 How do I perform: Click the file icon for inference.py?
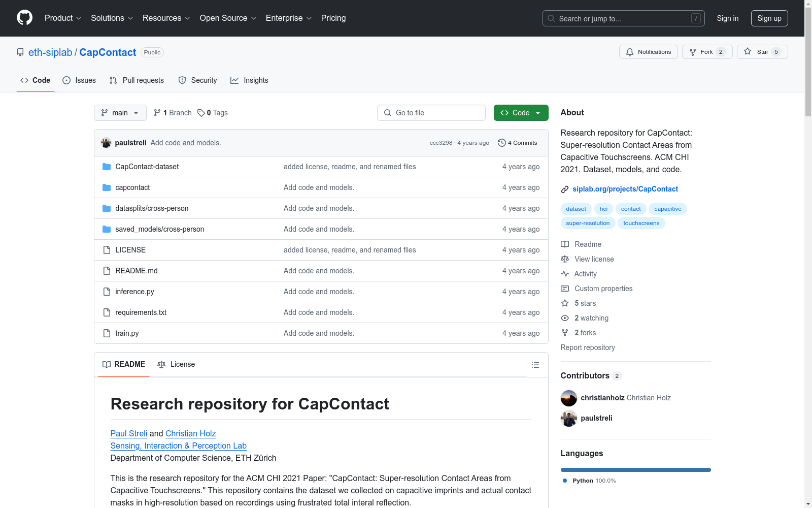[107, 292]
